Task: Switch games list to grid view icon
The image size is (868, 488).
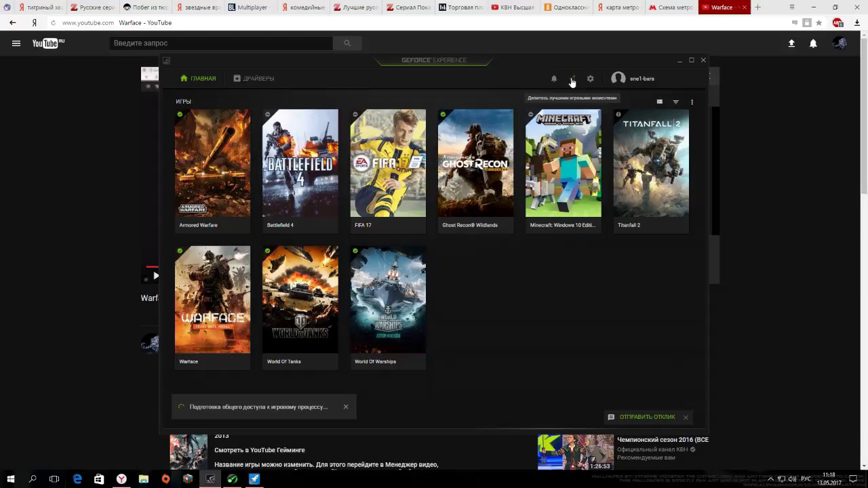Action: tap(659, 102)
